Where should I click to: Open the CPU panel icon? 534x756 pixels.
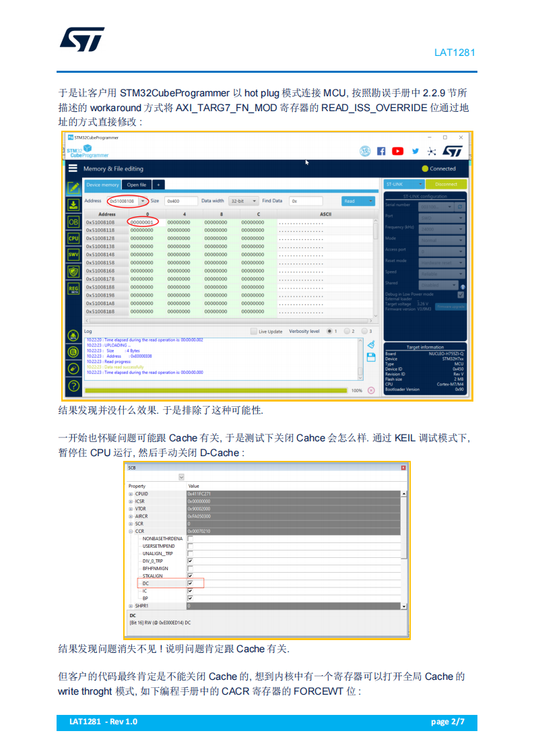(73, 238)
